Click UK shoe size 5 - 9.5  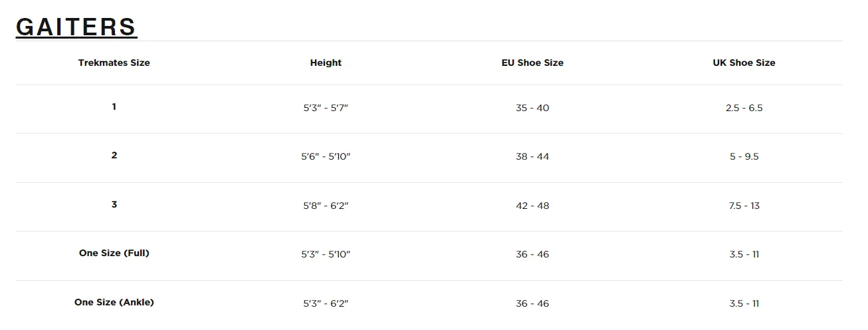point(744,156)
